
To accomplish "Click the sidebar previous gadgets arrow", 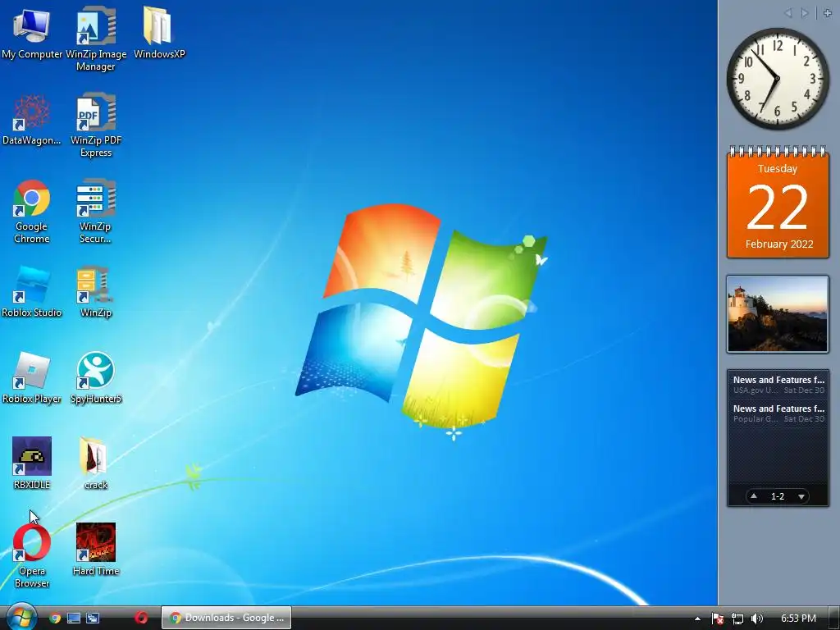I will click(788, 13).
